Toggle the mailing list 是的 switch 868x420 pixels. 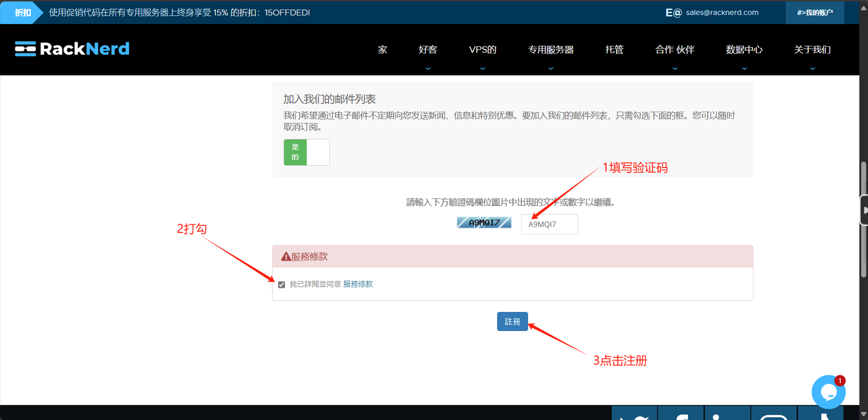pos(306,152)
